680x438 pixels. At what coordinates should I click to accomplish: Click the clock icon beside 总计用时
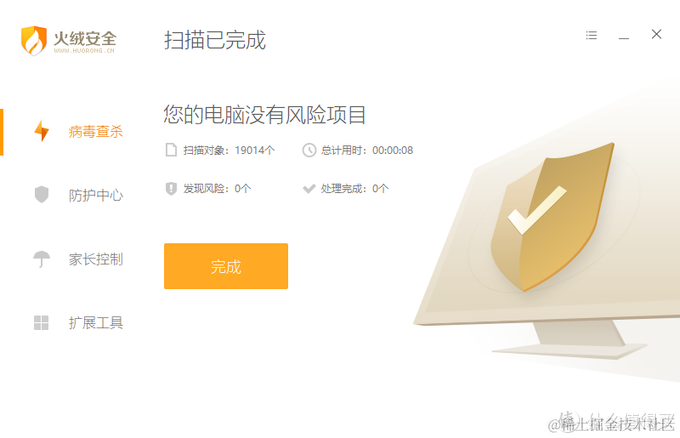[x=309, y=150]
